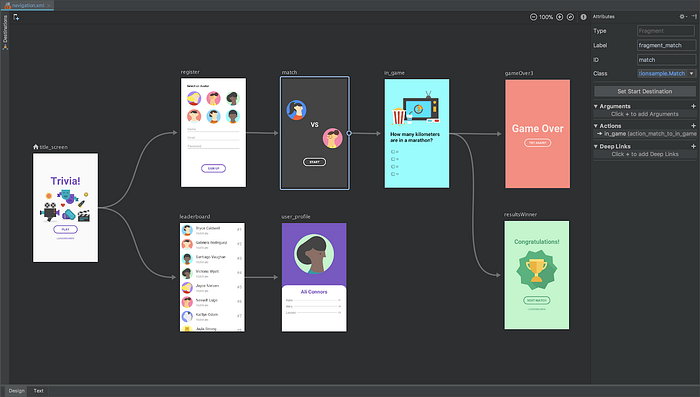Click the action handle circle on match destination
Screen dimensions: 700x397
click(x=349, y=133)
